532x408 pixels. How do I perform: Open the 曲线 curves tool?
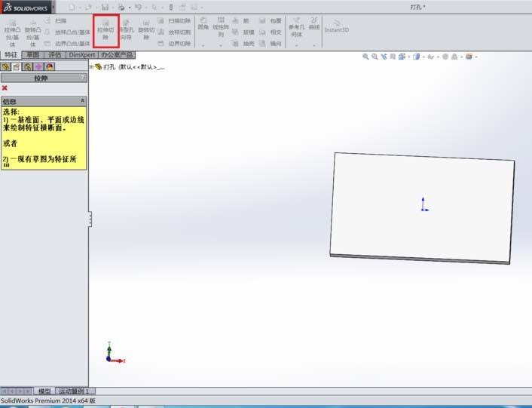(314, 24)
